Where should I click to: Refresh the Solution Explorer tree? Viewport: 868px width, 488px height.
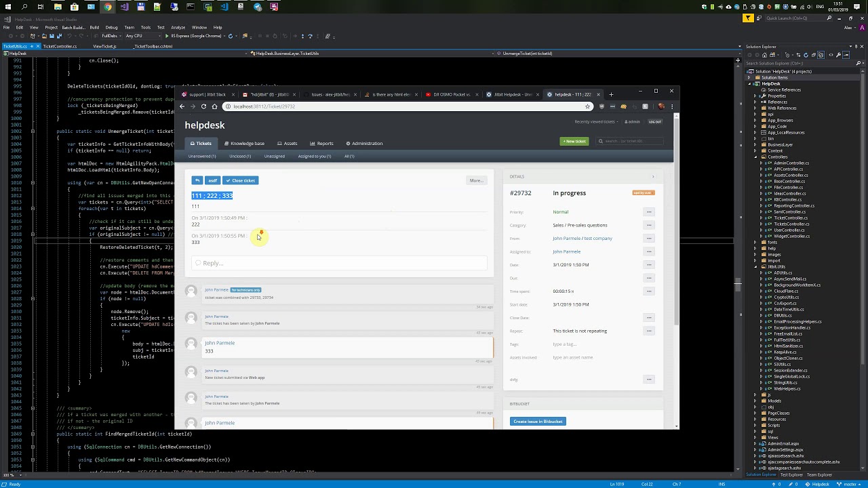click(806, 55)
